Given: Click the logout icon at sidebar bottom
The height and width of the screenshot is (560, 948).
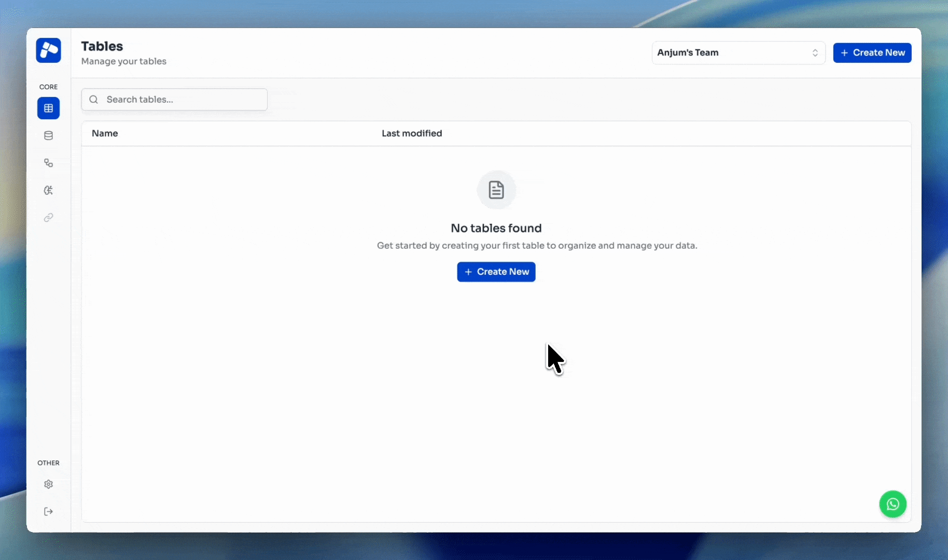Looking at the screenshot, I should point(48,512).
